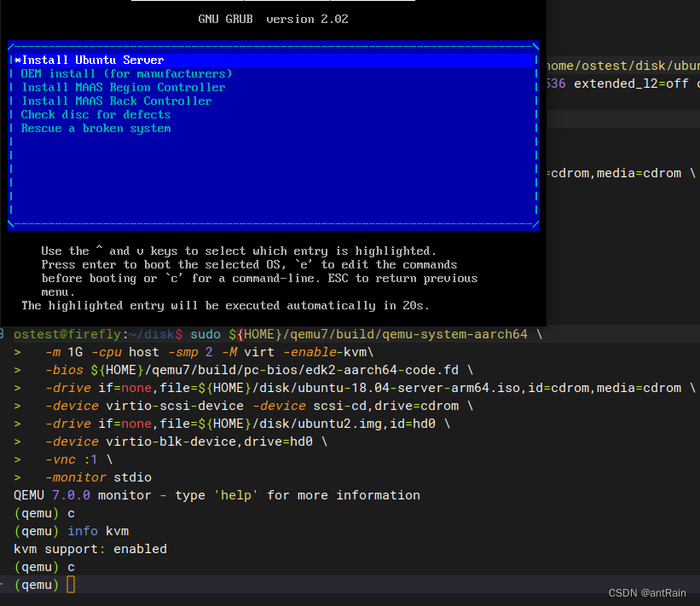
Task: Click the highlighted Install Ubuntu Server bar
Action: point(271,60)
